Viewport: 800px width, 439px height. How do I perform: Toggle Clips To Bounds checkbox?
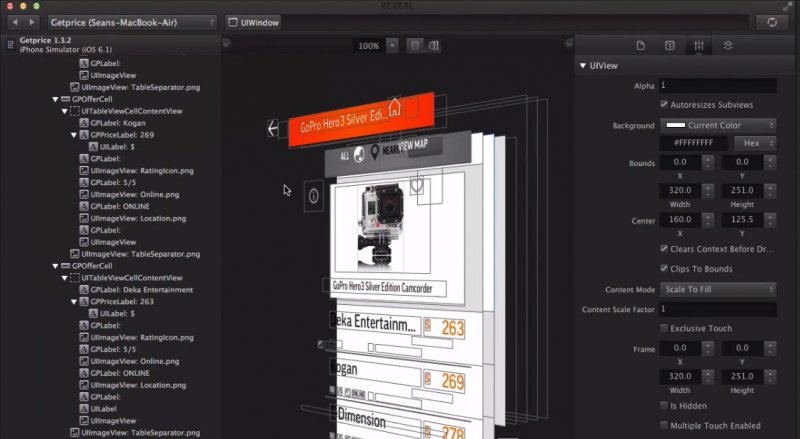664,269
